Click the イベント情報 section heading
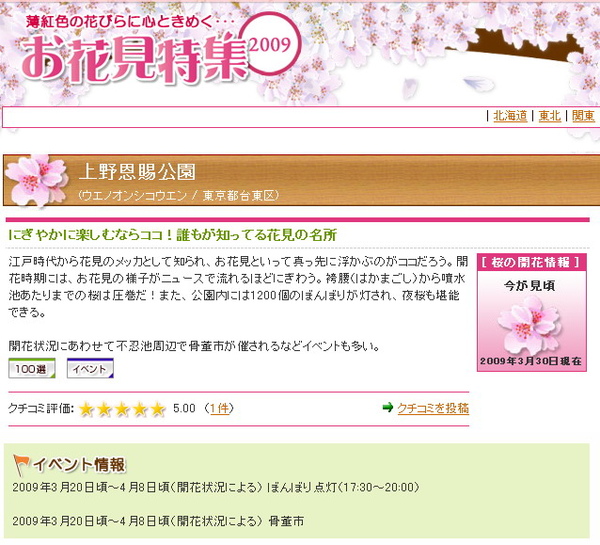 (79, 465)
